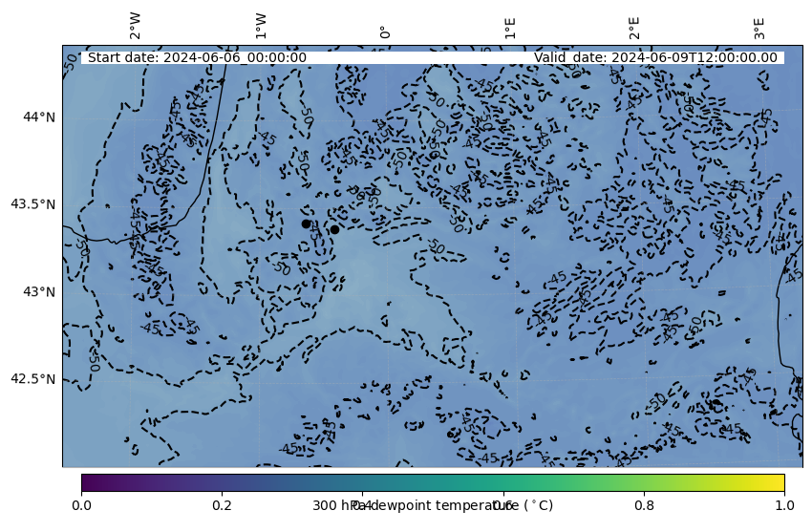812x532 pixels.
Task: Click the 0.2 colorbar tick label
Action: coord(222,504)
